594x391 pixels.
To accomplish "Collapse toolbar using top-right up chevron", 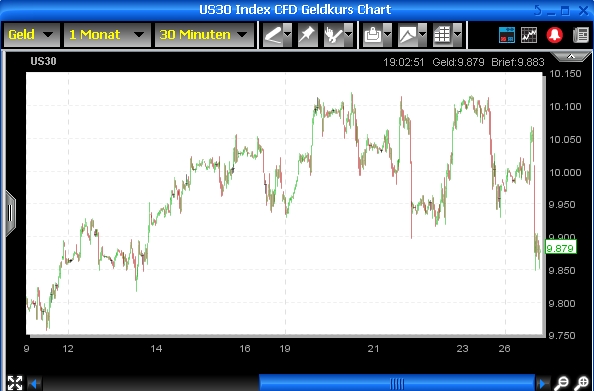I will pyautogui.click(x=571, y=56).
